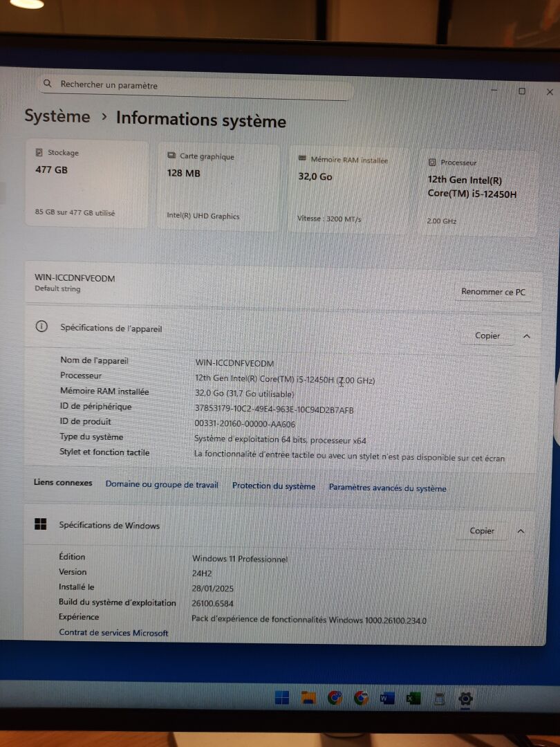The width and height of the screenshot is (560, 747).
Task: Copy Windows specifications with the Copier button
Action: click(x=482, y=531)
